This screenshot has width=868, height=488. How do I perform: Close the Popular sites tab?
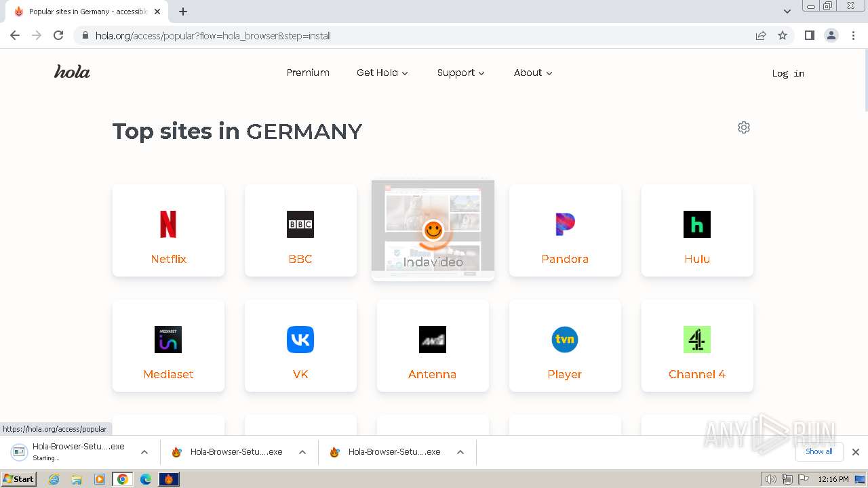(x=157, y=12)
